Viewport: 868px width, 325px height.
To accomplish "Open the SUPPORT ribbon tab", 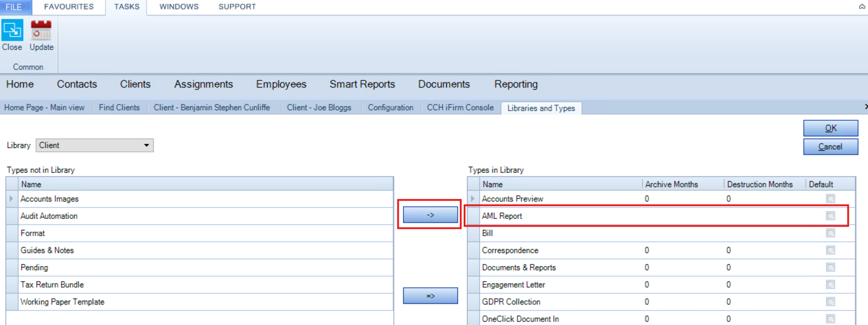I will (x=237, y=7).
